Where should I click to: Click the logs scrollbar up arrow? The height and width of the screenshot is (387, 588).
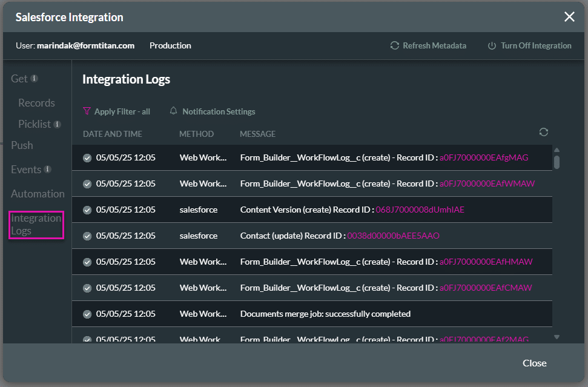pyautogui.click(x=557, y=150)
